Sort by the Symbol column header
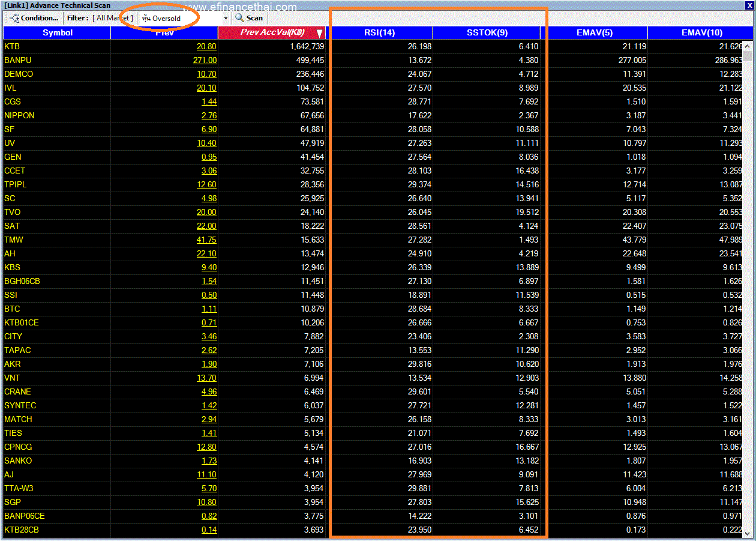The height and width of the screenshot is (541, 756). click(57, 32)
